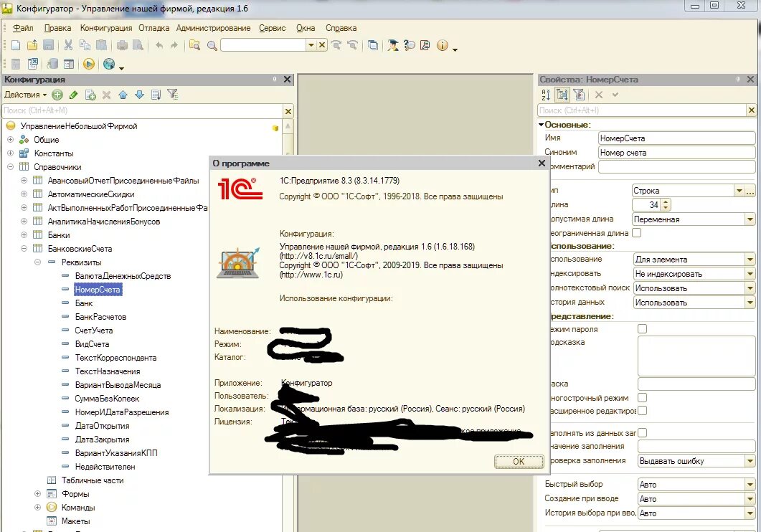Click the Open file folder icon
761x532 pixels.
(32, 46)
